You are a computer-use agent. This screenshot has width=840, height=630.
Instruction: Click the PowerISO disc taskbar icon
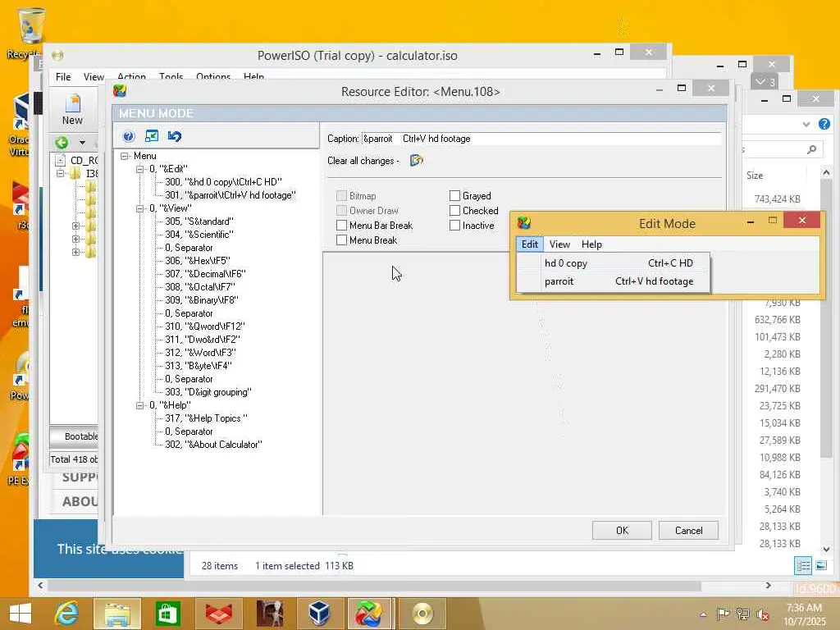tap(422, 614)
